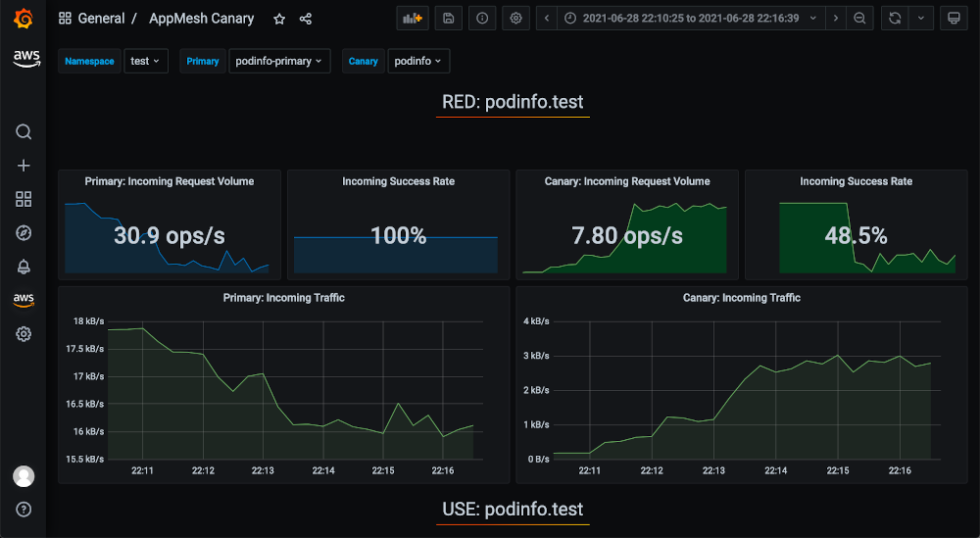The height and width of the screenshot is (538, 980).
Task: Open the Dashboards grid icon in sidebar
Action: [x=24, y=199]
